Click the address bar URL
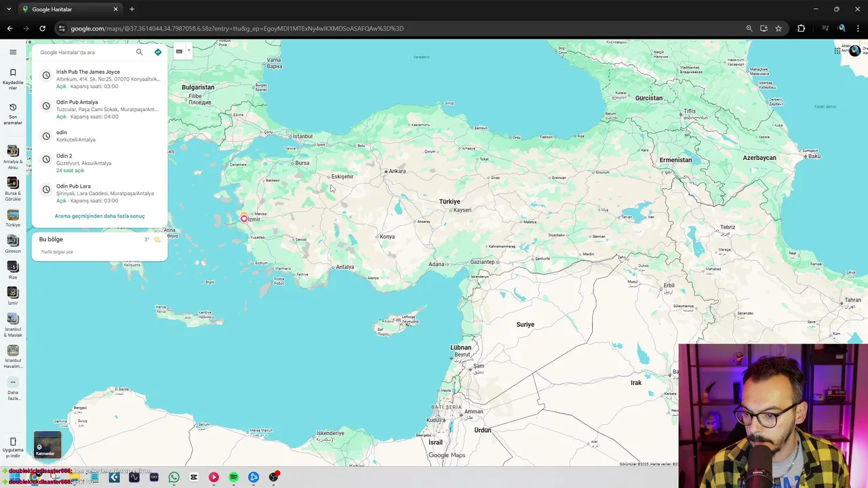868x488 pixels. pyautogui.click(x=237, y=28)
